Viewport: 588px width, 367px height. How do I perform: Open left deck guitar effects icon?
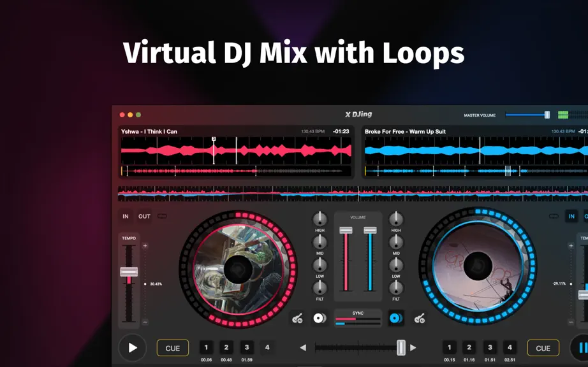[297, 319]
